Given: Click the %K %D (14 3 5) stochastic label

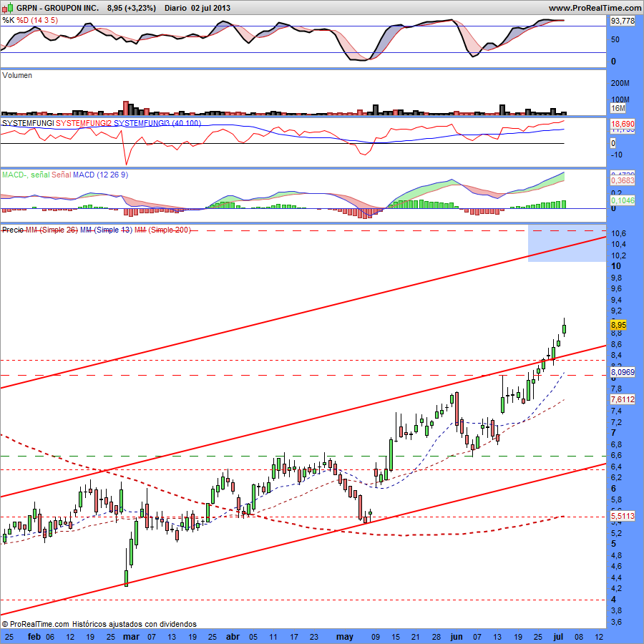Looking at the screenshot, I should point(30,20).
